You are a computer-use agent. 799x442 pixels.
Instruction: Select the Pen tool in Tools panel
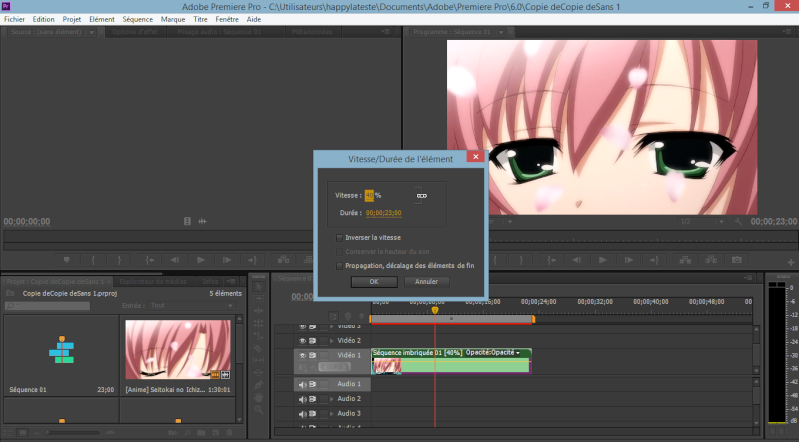[258, 385]
